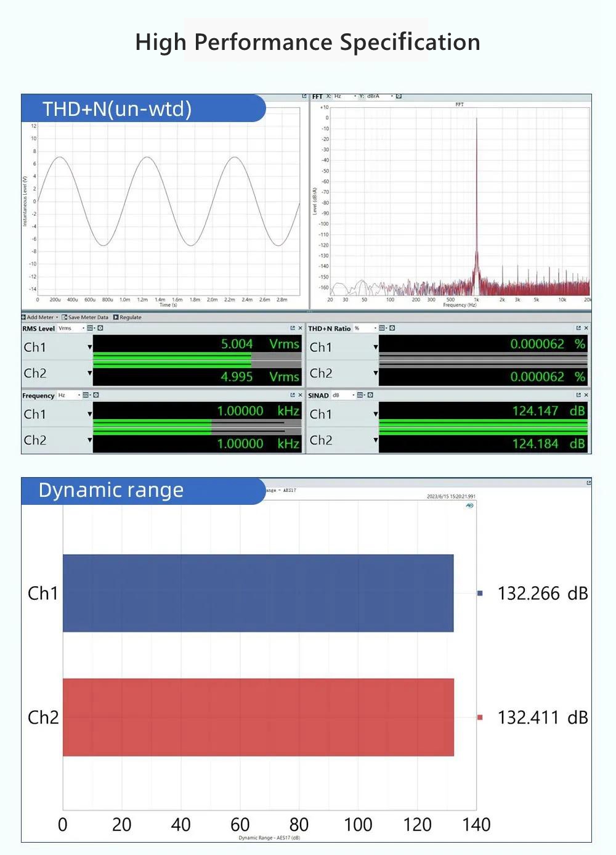Pop out the SINAD meter panel
Image resolution: width=616 pixels, height=855 pixels.
578,395
